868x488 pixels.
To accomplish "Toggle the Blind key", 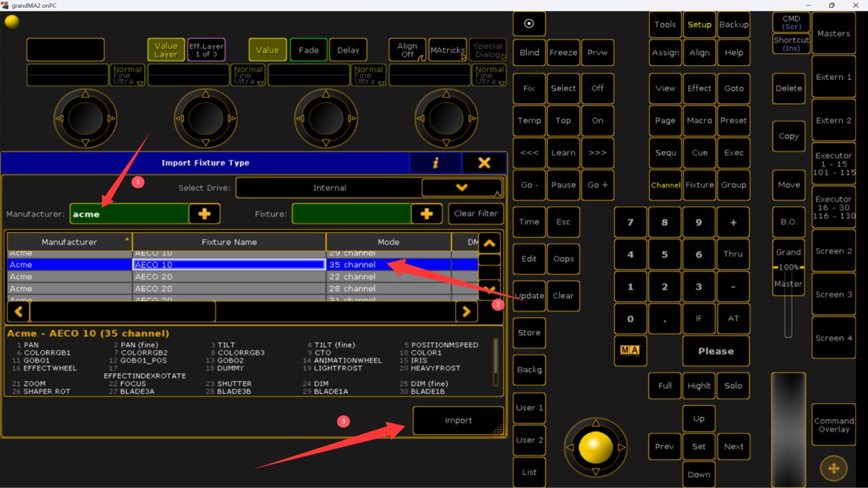I will (x=529, y=53).
